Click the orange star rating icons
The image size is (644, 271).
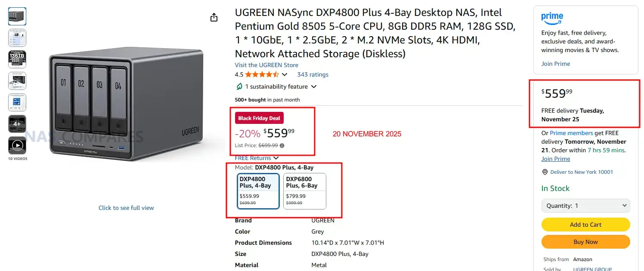click(262, 74)
